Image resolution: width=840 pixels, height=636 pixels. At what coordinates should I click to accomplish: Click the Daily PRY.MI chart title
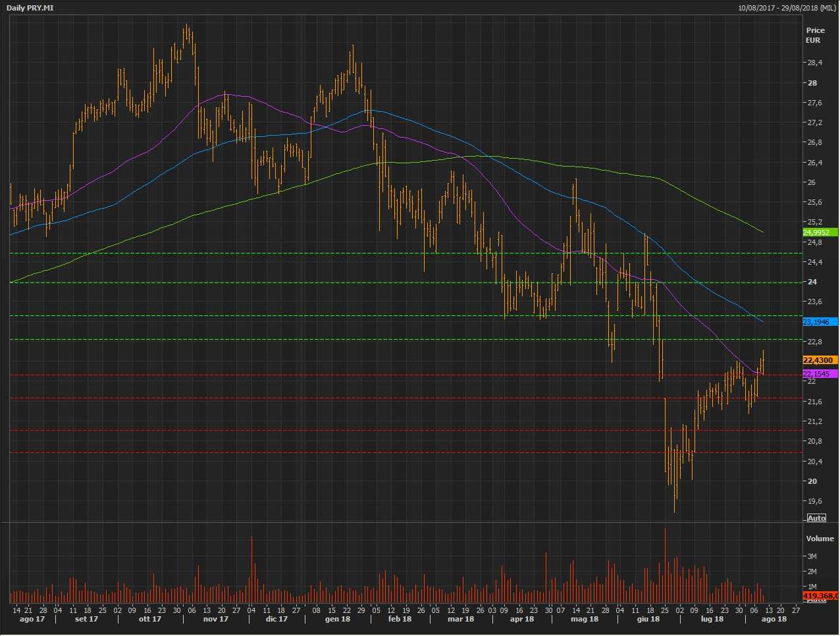(x=30, y=8)
